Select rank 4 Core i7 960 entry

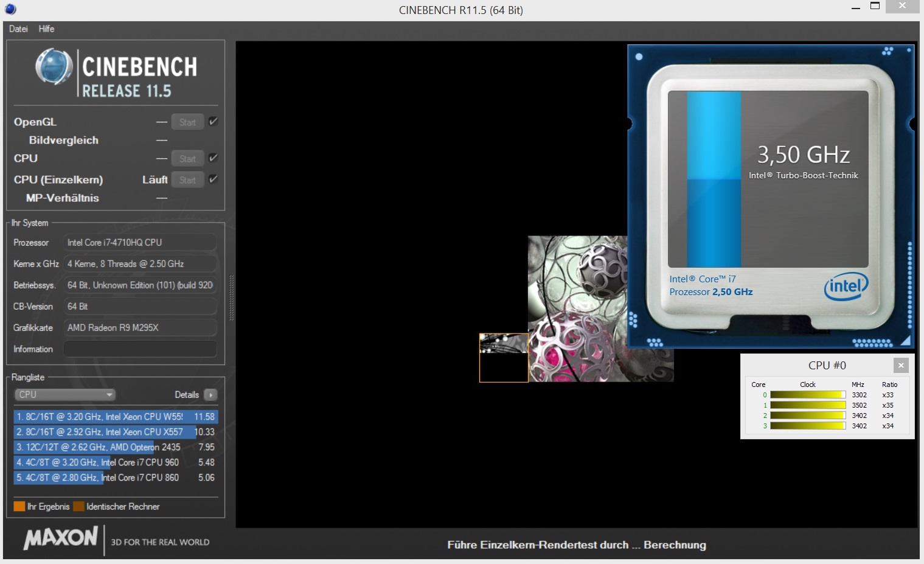(116, 462)
